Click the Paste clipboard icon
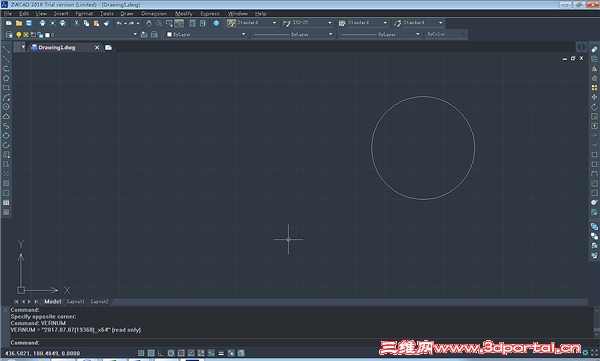Viewport: 600px width, 361px height. 96,23
